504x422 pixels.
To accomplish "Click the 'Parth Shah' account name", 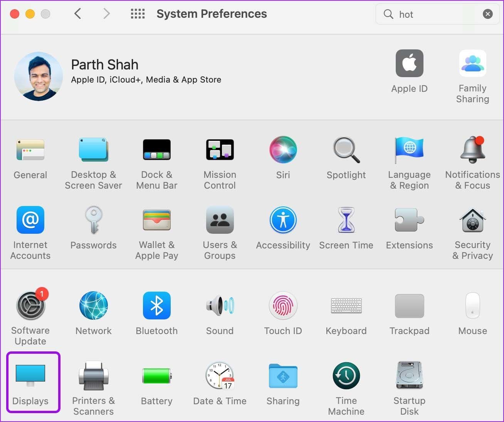I will pos(105,64).
